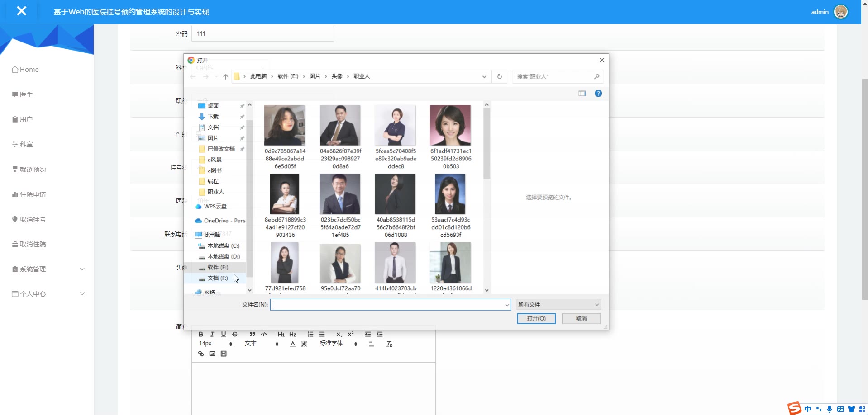This screenshot has height=415, width=868.
Task: Click the 头像 breadcrumb in address bar
Action: (x=337, y=76)
